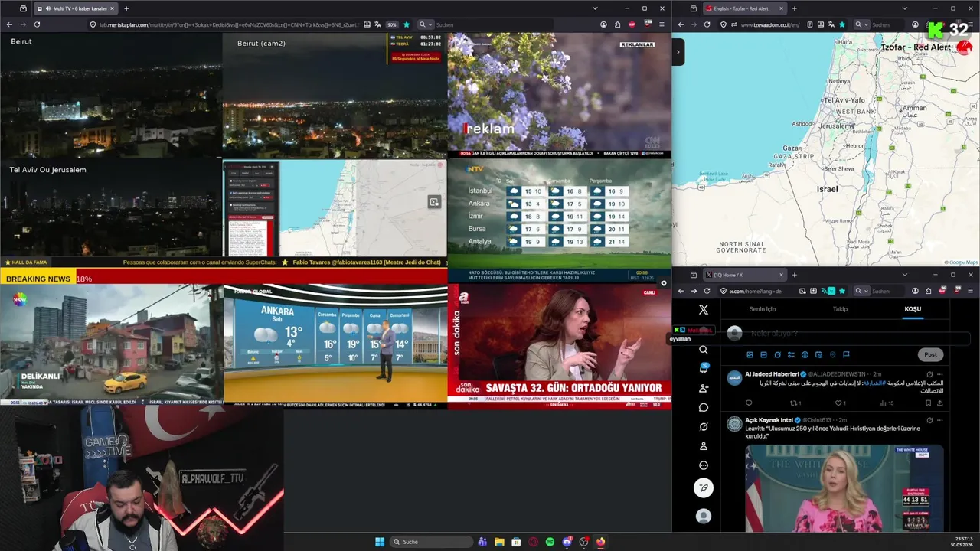The height and width of the screenshot is (551, 980).
Task: Open Windows Start button
Action: [x=380, y=542]
